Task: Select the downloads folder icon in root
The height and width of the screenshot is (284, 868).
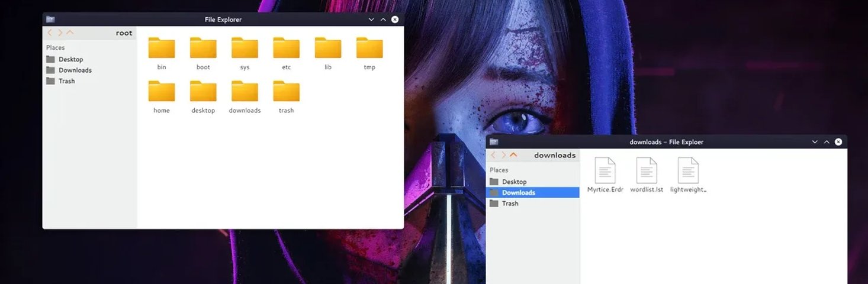Action: (245, 91)
